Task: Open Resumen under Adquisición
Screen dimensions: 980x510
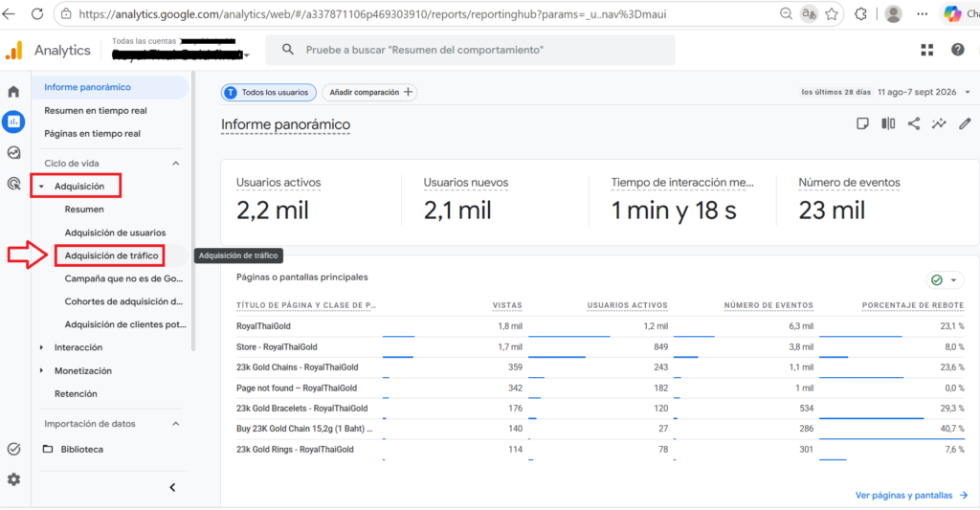Action: coord(84,210)
